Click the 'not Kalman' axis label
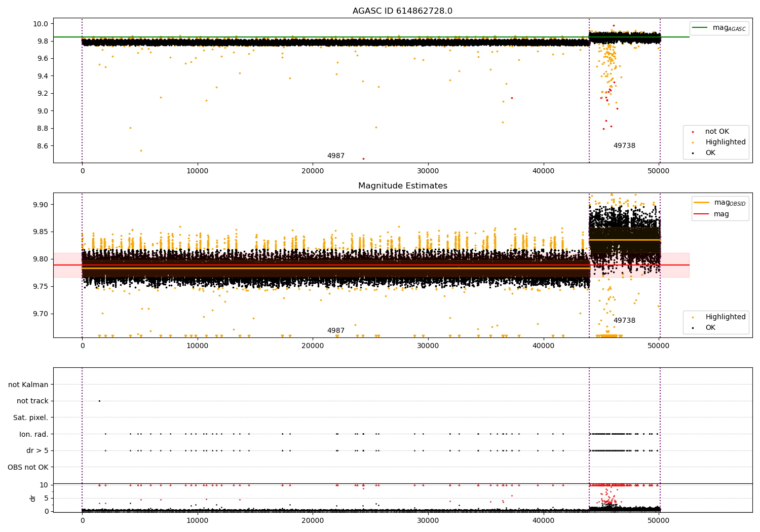760x532 pixels. point(28,385)
